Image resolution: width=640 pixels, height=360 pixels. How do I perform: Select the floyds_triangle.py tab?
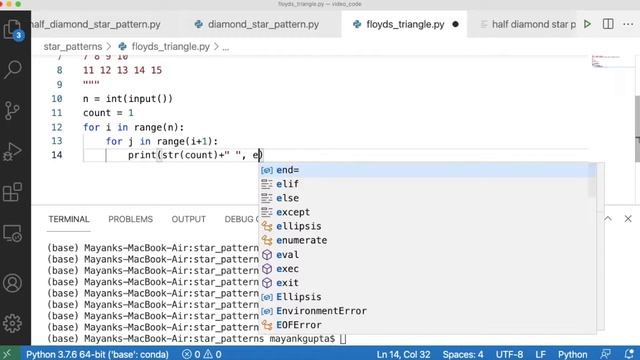pos(405,24)
